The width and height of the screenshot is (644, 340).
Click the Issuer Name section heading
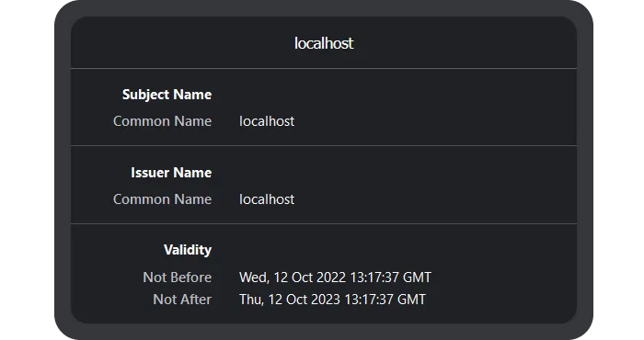[x=171, y=173]
